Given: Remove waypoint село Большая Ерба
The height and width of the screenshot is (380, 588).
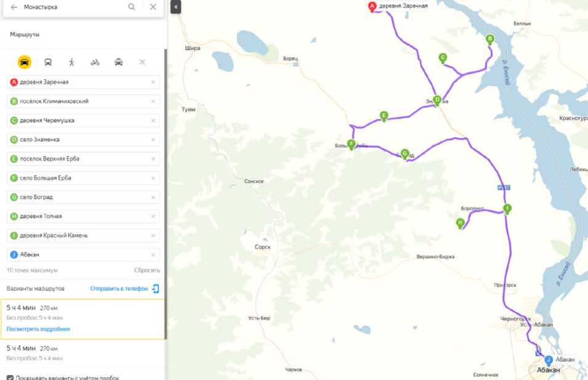Looking at the screenshot, I should point(153,178).
